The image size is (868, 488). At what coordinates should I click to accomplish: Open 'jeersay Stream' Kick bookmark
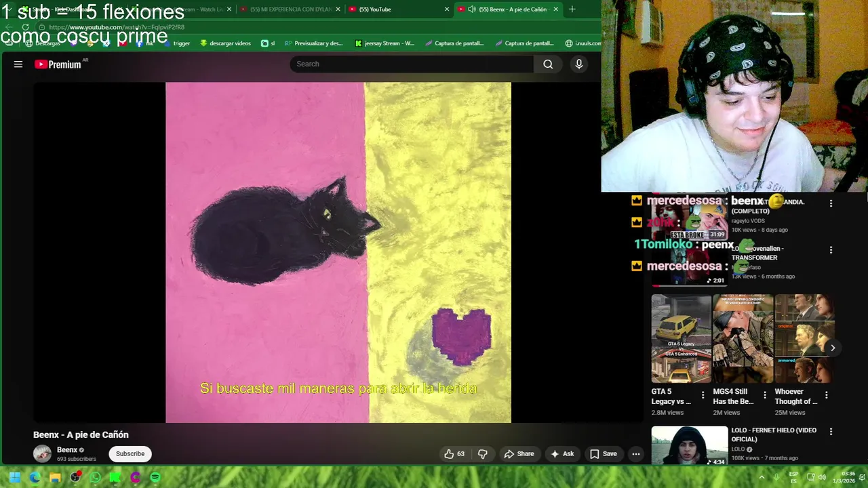(x=384, y=43)
